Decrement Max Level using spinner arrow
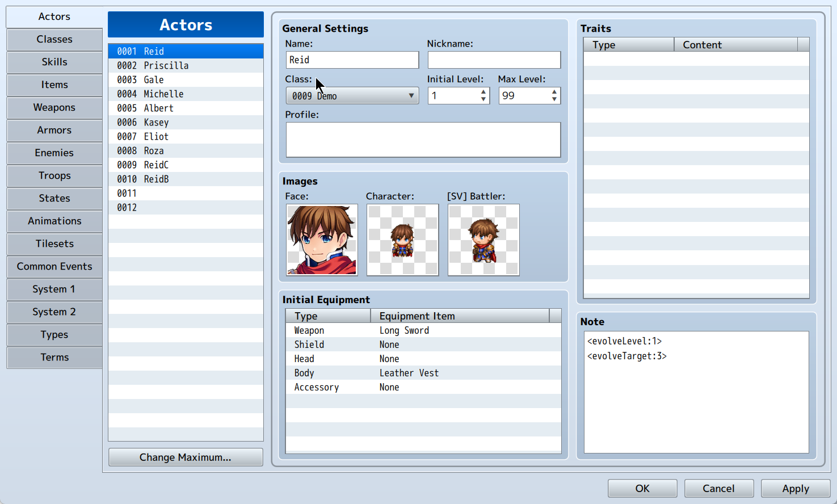The height and width of the screenshot is (504, 837). click(x=554, y=99)
